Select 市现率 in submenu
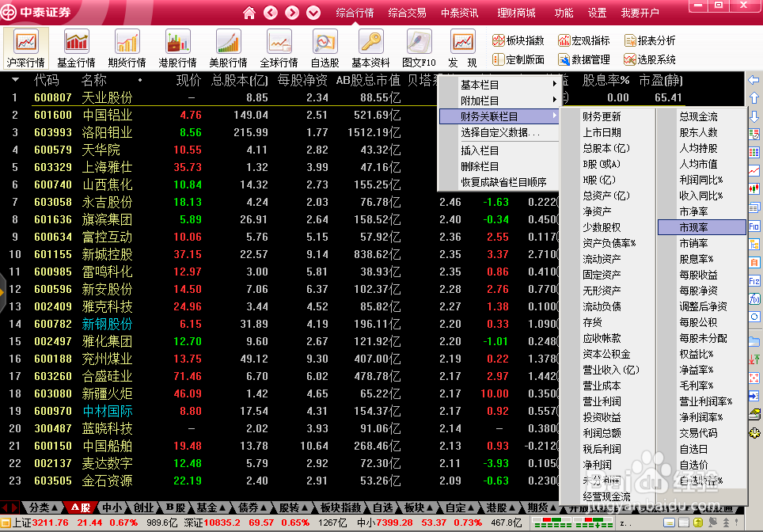Viewport: 763px width, 532px height. 702,227
